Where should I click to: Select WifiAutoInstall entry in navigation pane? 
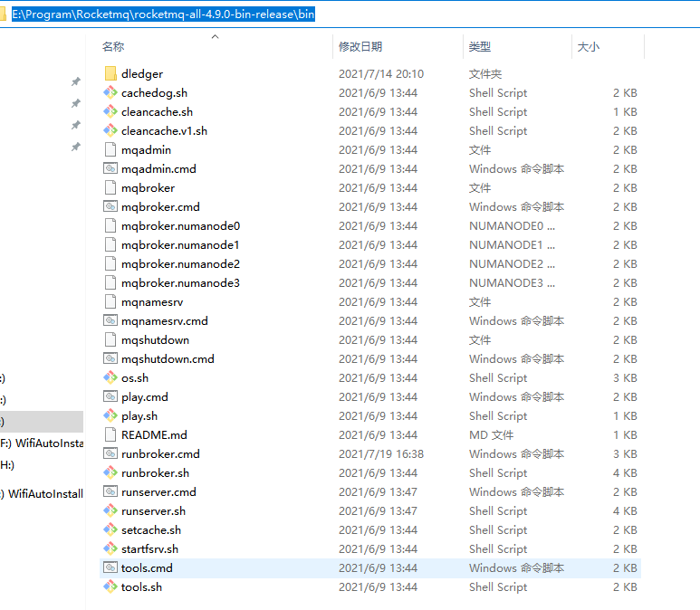pyautogui.click(x=42, y=493)
